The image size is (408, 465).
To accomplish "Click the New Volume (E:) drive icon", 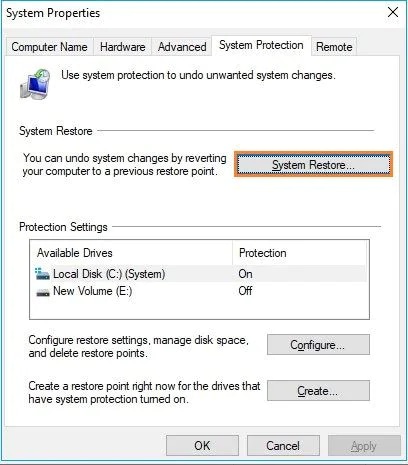I will pos(43,292).
